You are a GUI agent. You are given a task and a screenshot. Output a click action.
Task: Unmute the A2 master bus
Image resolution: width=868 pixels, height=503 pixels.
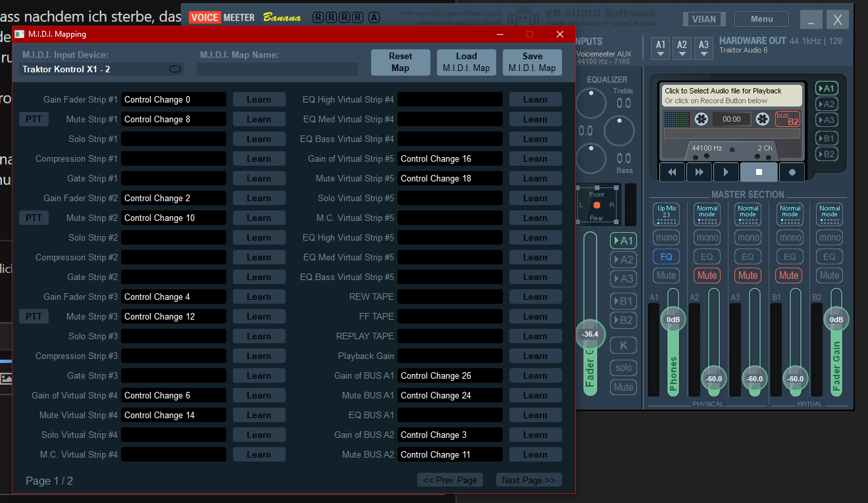tap(707, 275)
